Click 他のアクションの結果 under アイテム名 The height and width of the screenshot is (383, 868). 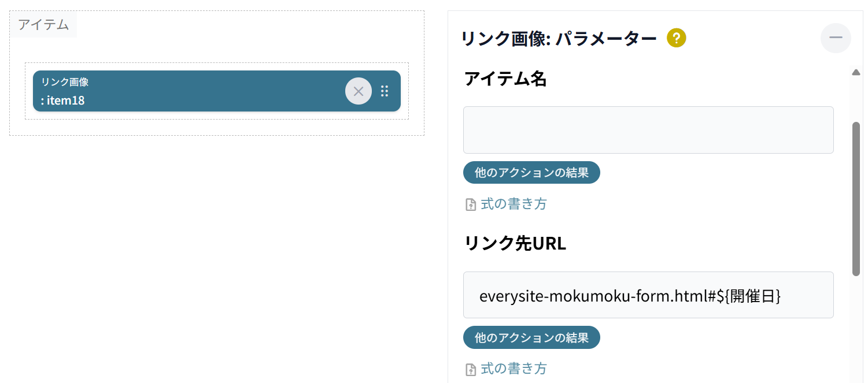coord(531,173)
